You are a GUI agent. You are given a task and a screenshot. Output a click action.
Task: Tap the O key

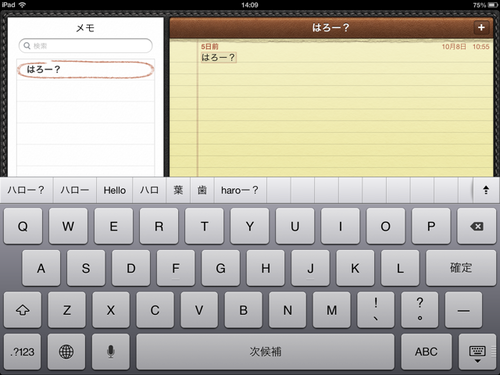pyautogui.click(x=386, y=226)
